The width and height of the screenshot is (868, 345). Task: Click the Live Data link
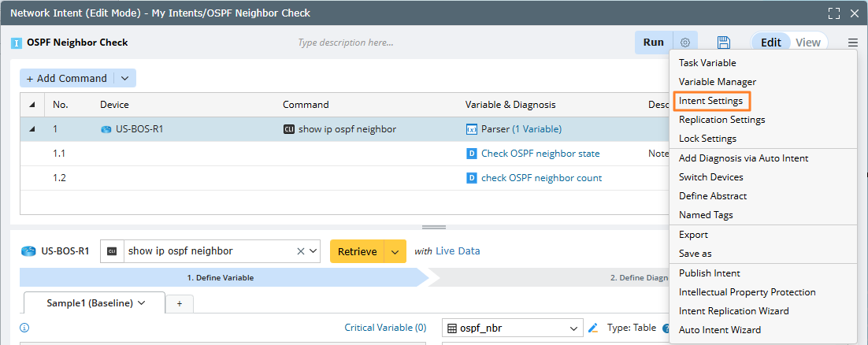pyautogui.click(x=458, y=251)
